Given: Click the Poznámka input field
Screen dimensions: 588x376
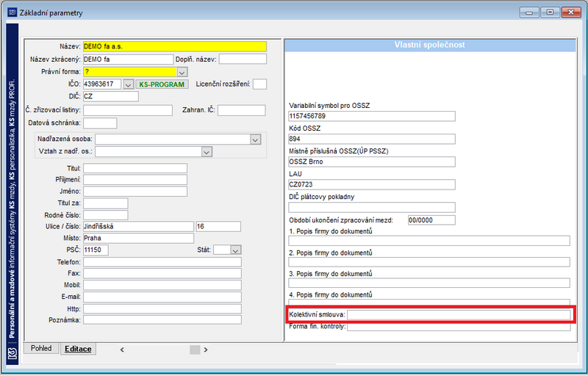Looking at the screenshot, I should pos(162,320).
